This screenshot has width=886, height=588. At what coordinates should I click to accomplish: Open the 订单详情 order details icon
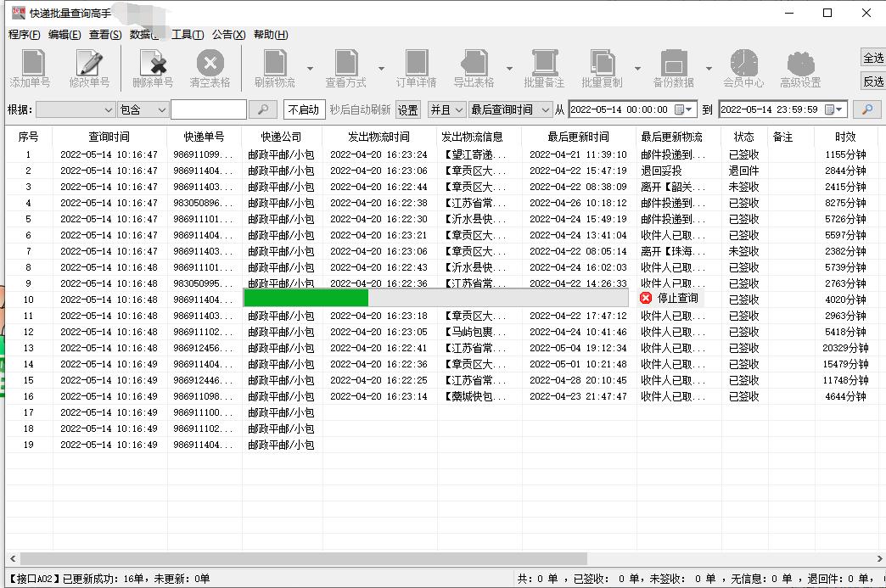coord(415,68)
